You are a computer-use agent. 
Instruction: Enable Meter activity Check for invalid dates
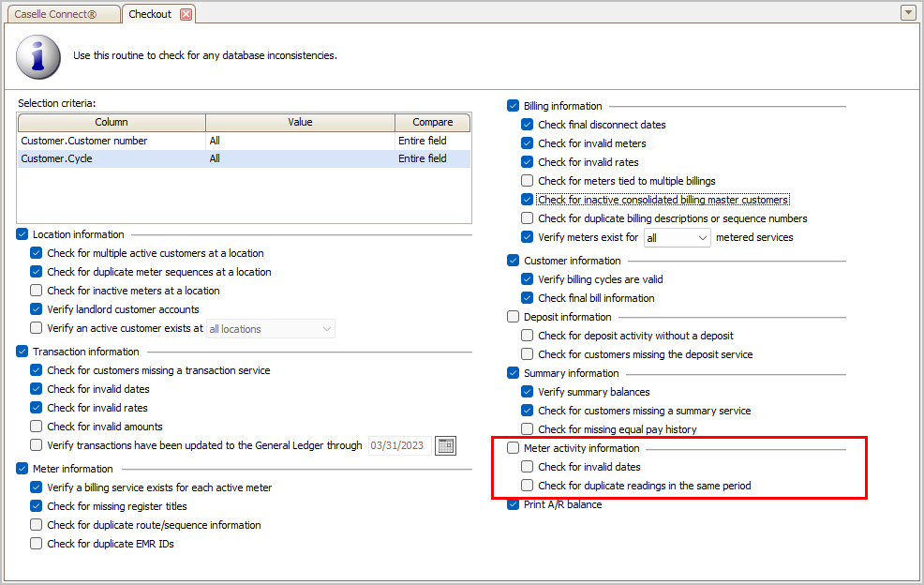(528, 467)
